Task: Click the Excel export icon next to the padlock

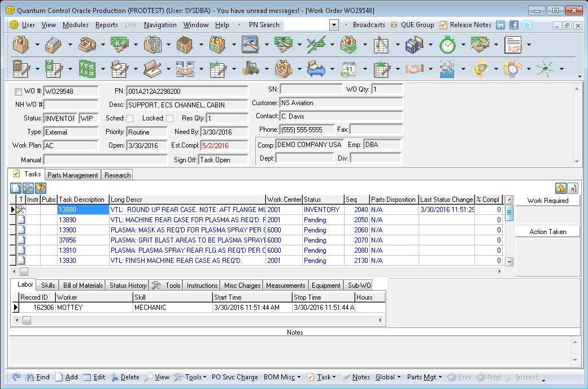Action: click(572, 188)
